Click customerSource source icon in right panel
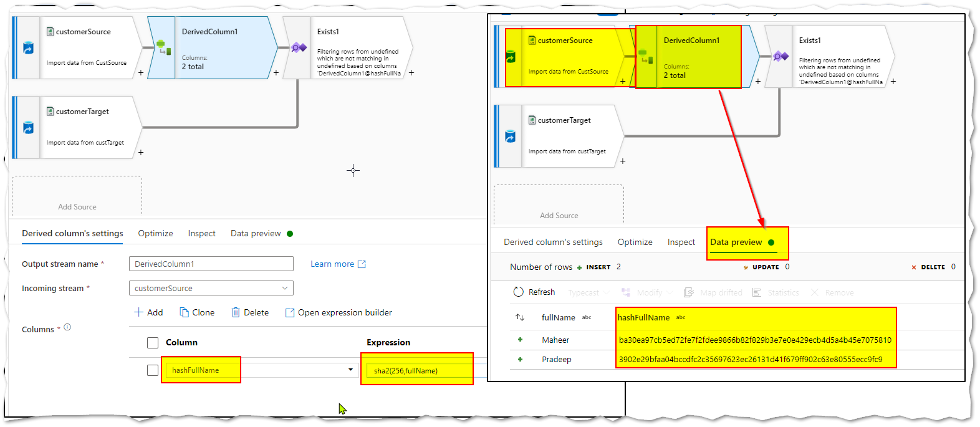 click(510, 57)
